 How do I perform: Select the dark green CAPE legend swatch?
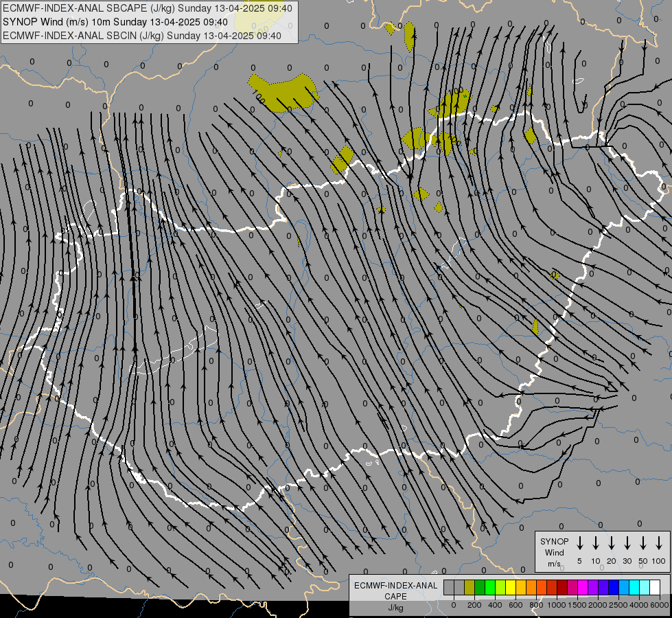coord(480,588)
